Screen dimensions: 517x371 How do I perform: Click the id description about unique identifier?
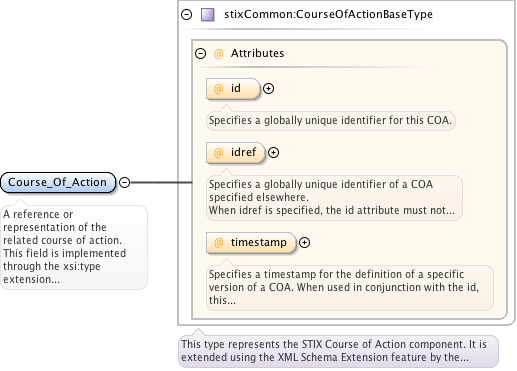click(330, 120)
